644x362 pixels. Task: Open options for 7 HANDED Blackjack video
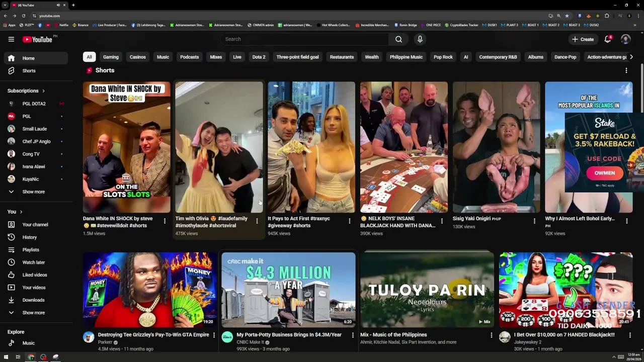[630, 335]
